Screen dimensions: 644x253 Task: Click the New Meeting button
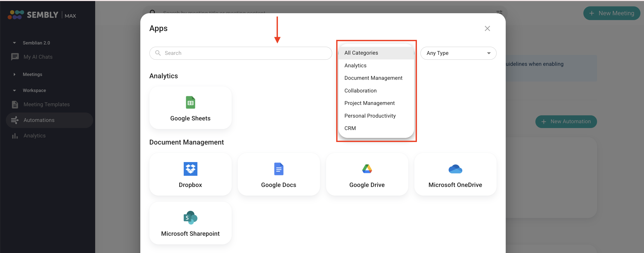612,13
